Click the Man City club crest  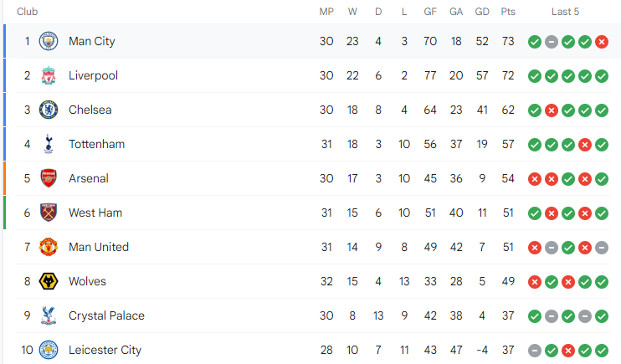[x=48, y=41]
